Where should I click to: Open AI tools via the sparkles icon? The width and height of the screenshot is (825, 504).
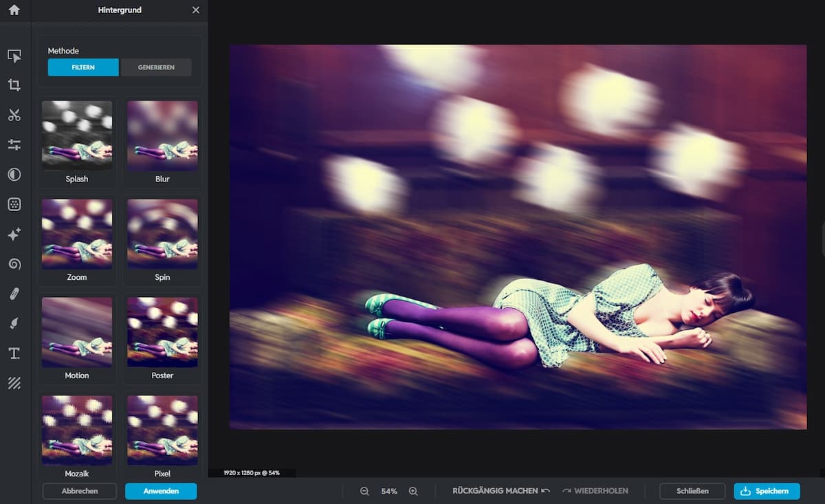pyautogui.click(x=14, y=234)
